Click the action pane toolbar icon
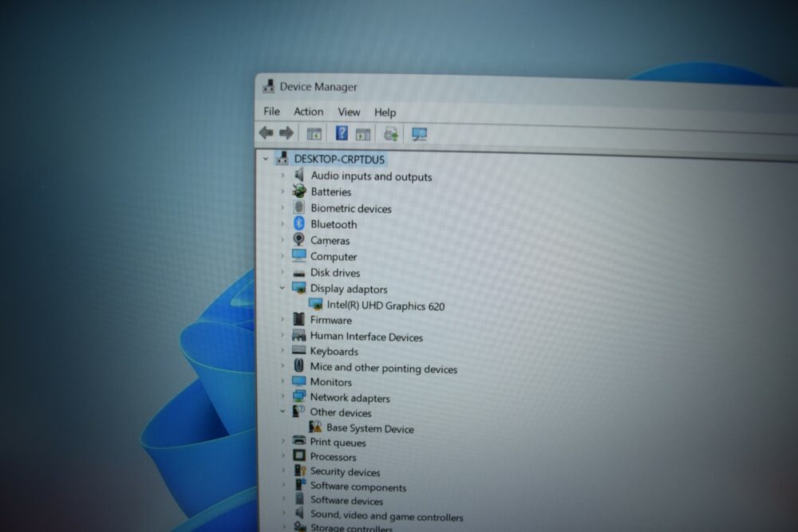 tap(363, 134)
